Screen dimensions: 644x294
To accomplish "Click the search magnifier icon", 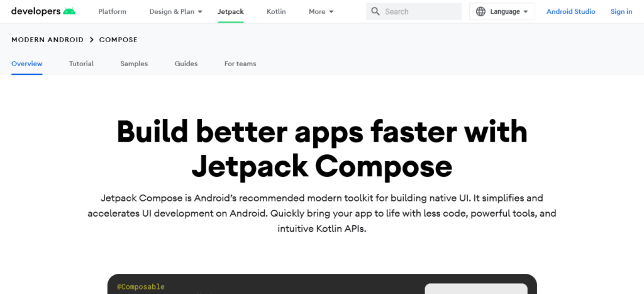I will tap(375, 11).
